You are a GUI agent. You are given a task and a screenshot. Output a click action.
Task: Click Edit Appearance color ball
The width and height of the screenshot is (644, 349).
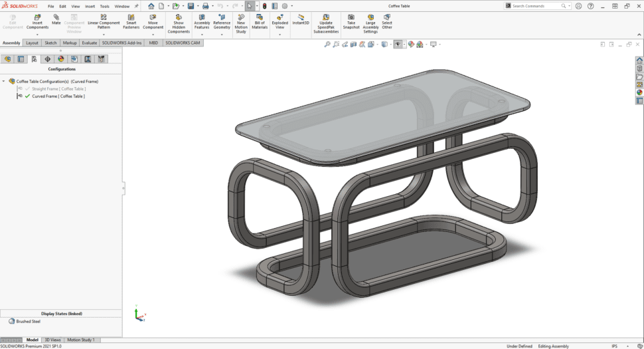411,45
